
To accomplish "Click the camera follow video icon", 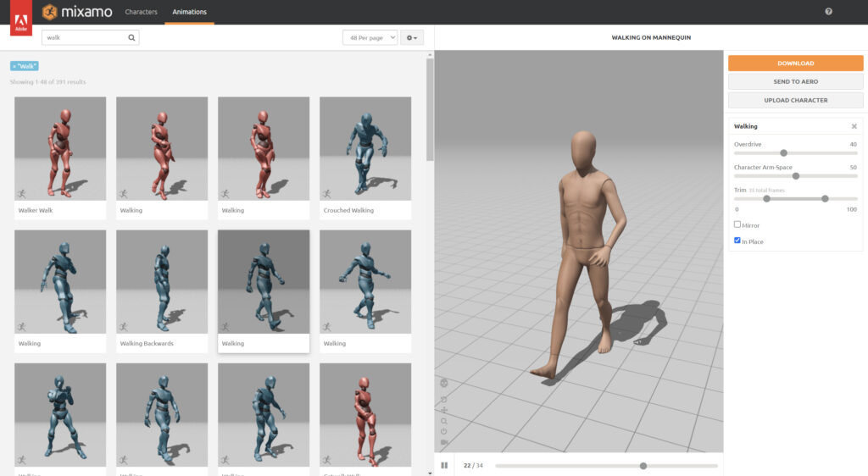I will tap(444, 442).
